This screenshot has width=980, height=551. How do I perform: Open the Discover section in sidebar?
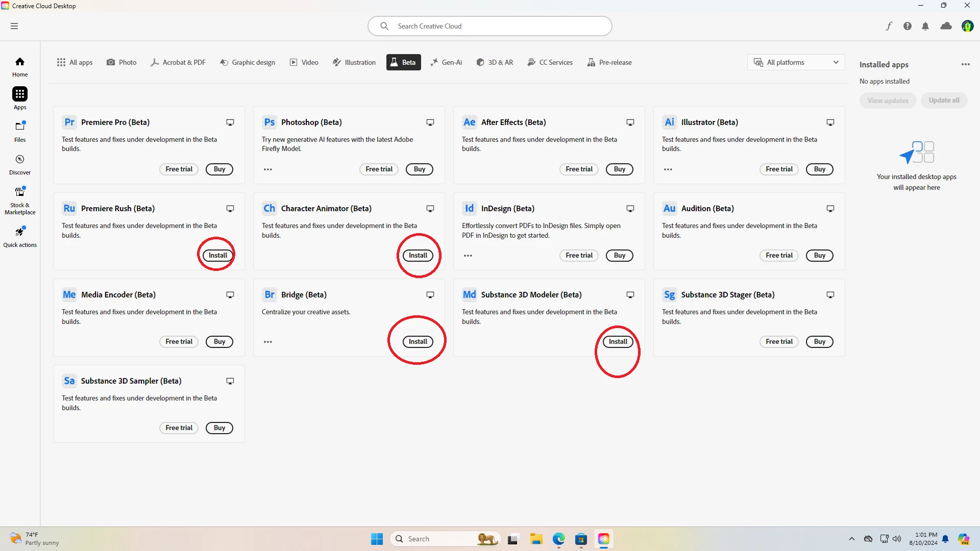tap(20, 164)
